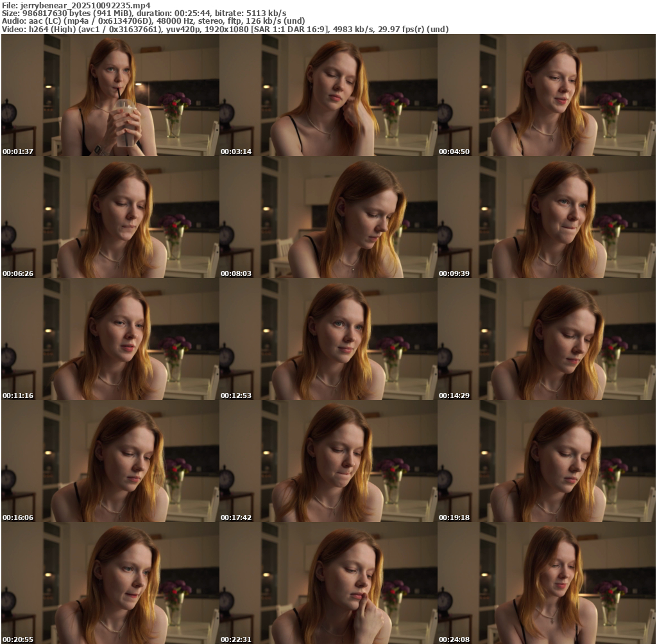
Task: Select the thumbnail timestamped 00:24:08
Action: 547,583
